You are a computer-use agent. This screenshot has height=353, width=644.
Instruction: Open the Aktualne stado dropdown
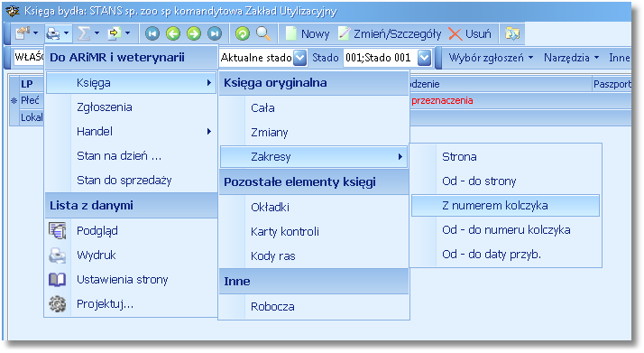click(300, 58)
